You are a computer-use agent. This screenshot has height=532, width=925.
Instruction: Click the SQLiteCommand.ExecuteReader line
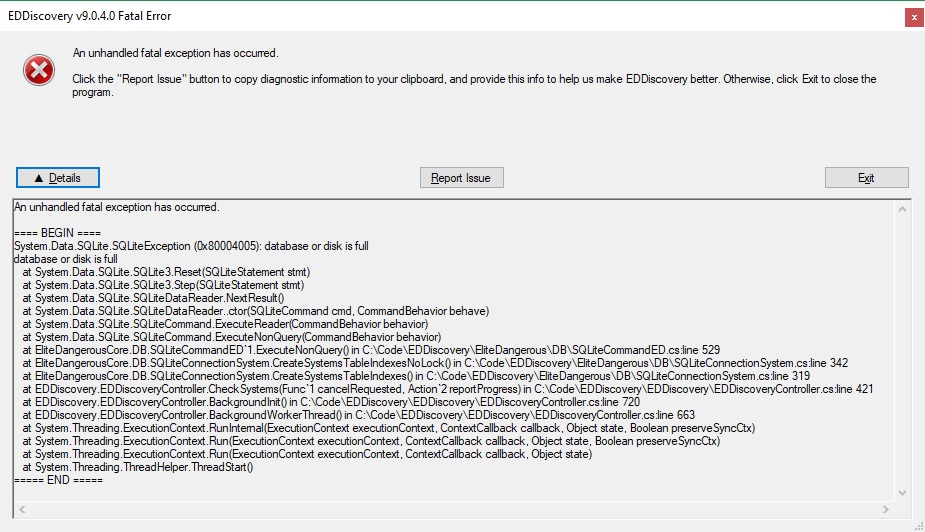click(225, 324)
